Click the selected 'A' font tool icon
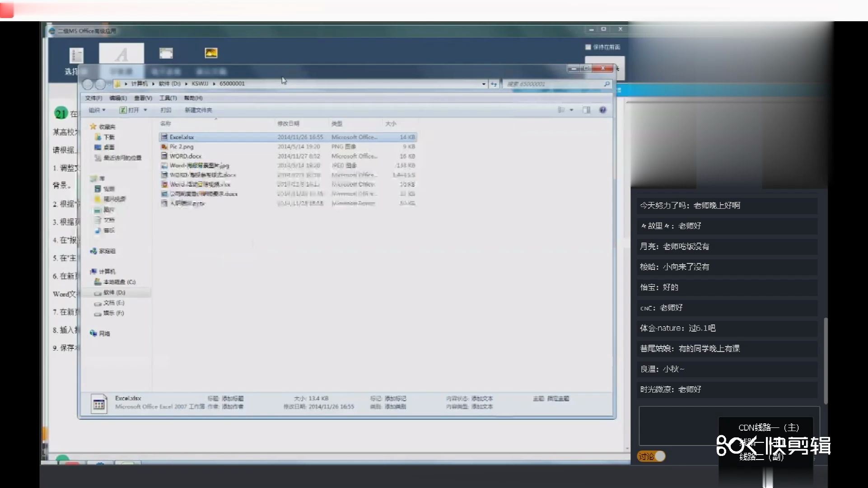Viewport: 868px width, 488px height. pos(121,54)
